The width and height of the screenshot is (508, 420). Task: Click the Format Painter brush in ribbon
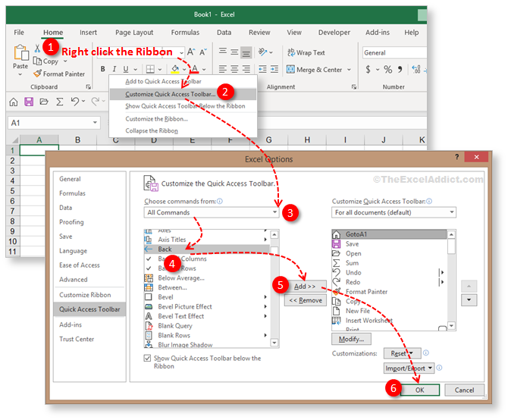(x=37, y=74)
